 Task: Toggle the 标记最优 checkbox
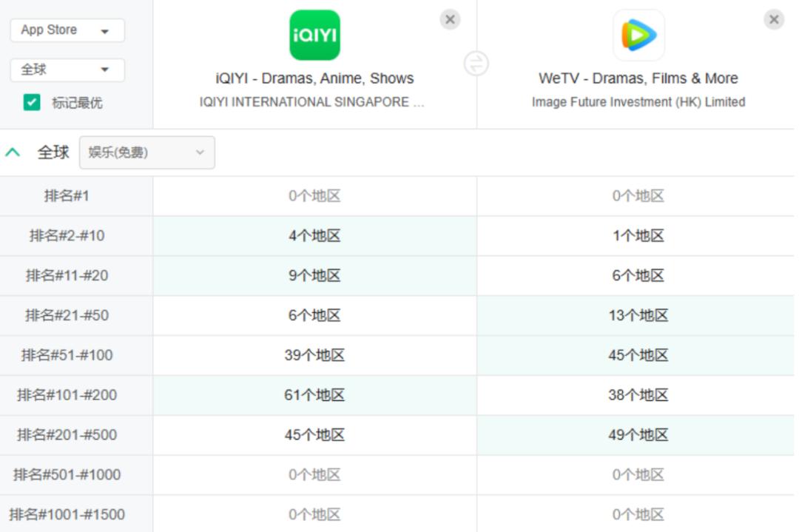(x=32, y=102)
